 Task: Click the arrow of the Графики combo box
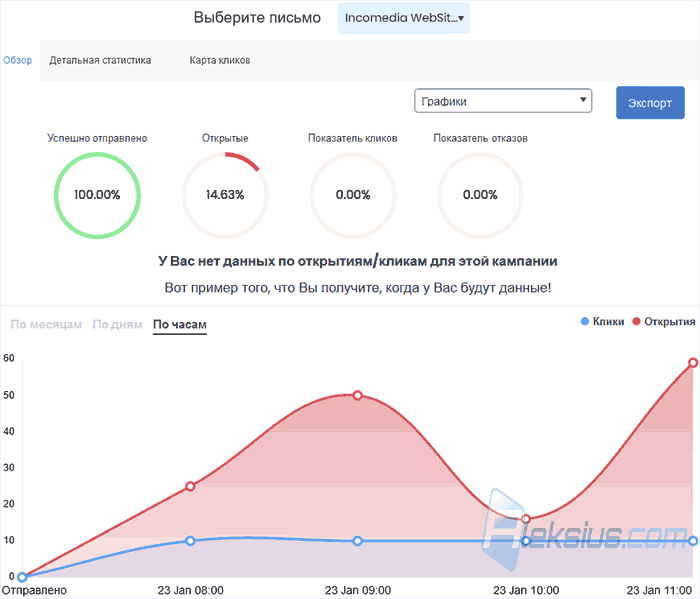pyautogui.click(x=583, y=100)
